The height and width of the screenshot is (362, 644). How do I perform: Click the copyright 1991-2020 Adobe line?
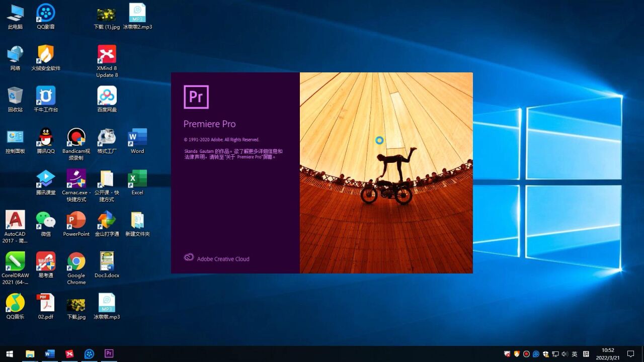pyautogui.click(x=221, y=140)
